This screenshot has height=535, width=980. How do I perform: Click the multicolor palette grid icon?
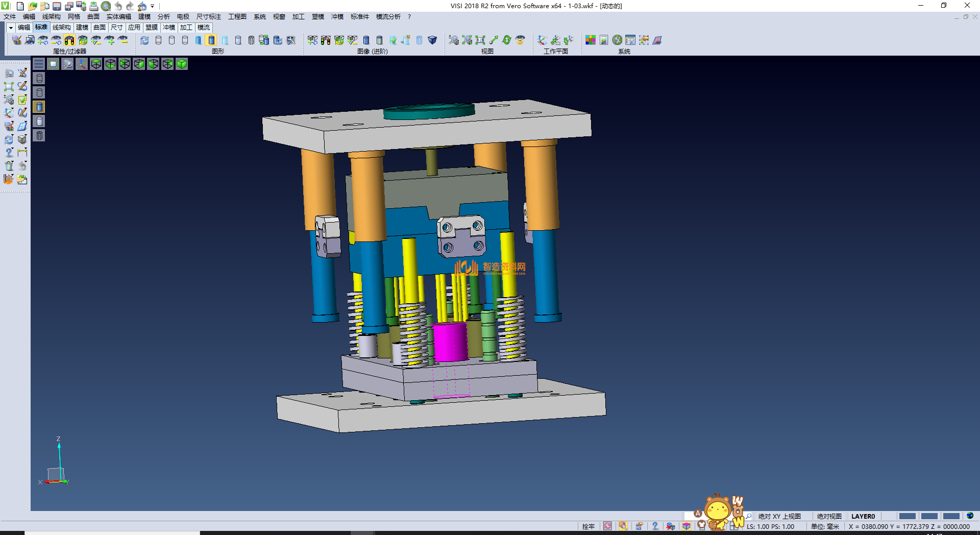(591, 40)
